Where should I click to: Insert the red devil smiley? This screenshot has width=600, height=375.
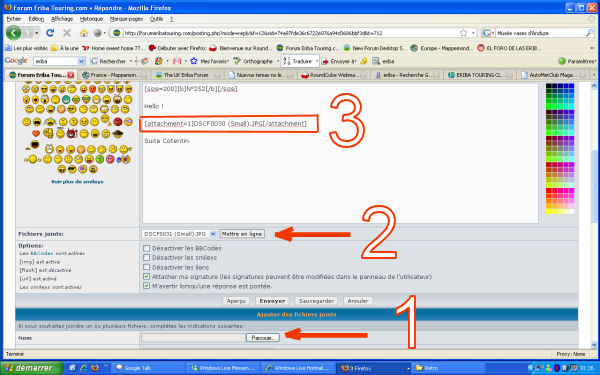click(x=72, y=134)
